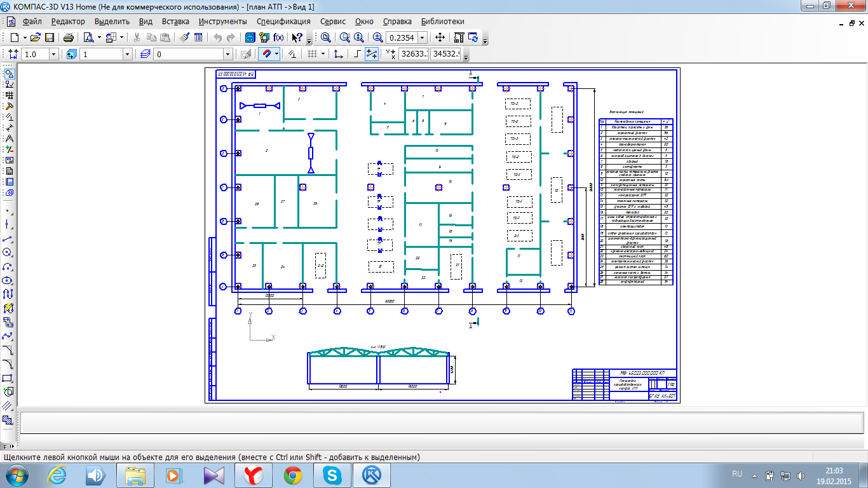Viewport: 868px width, 488px height.
Task: Click the pan view cross-arrows icon
Action: pos(440,37)
